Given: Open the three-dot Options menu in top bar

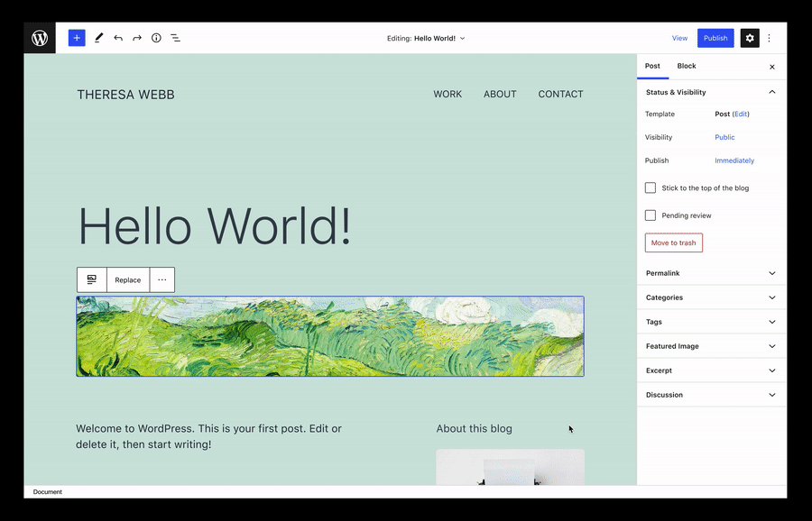Looking at the screenshot, I should [x=770, y=38].
